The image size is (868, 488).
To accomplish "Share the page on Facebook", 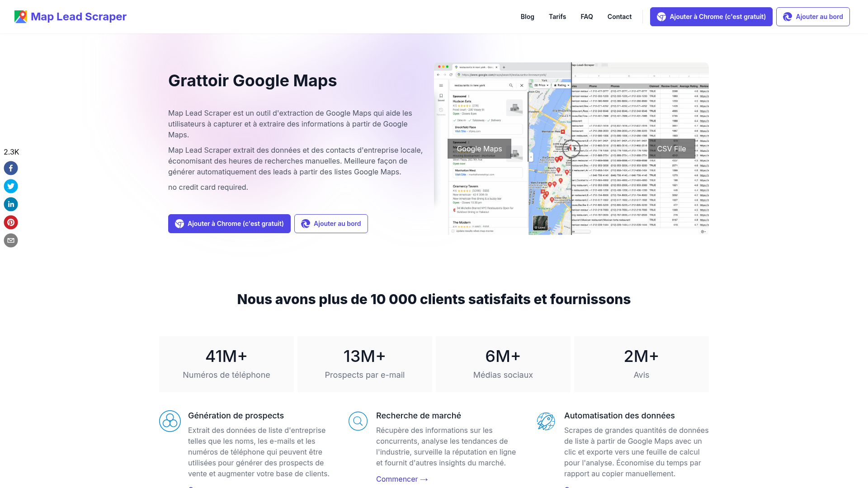I will (x=11, y=168).
